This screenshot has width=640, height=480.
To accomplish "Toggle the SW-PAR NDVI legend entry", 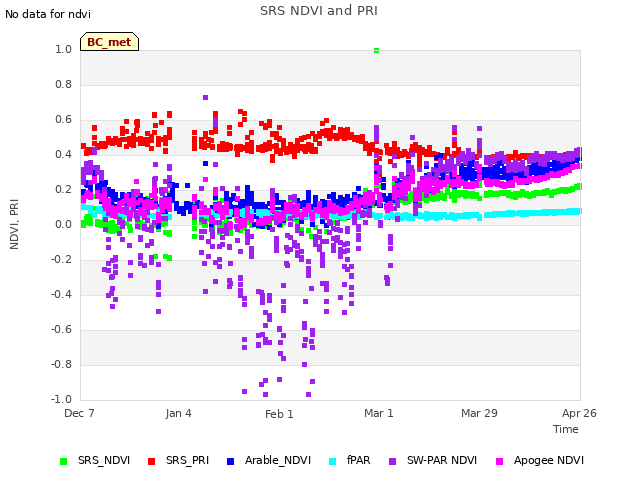I will pyautogui.click(x=433, y=460).
